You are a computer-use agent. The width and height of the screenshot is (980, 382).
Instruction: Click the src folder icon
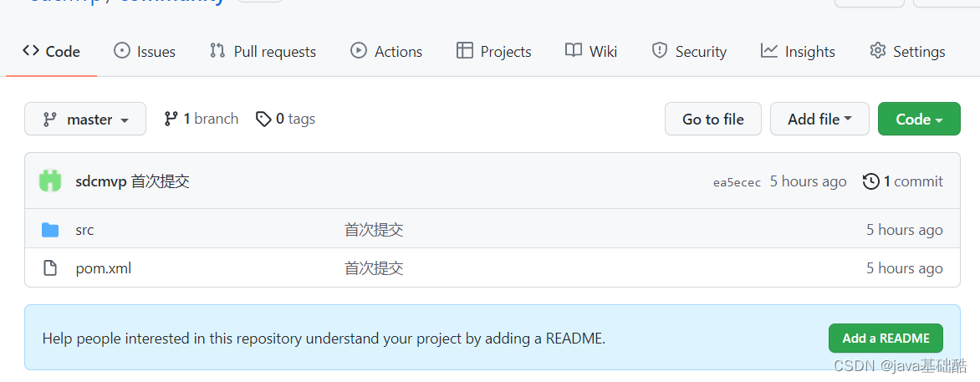[50, 230]
